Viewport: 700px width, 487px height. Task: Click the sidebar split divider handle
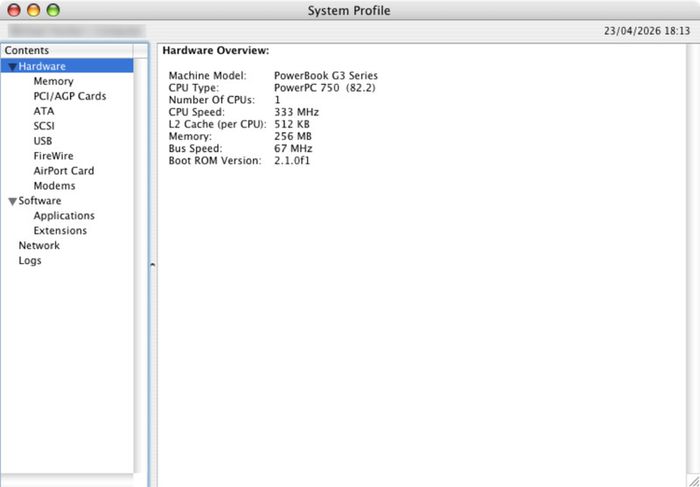[x=152, y=265]
